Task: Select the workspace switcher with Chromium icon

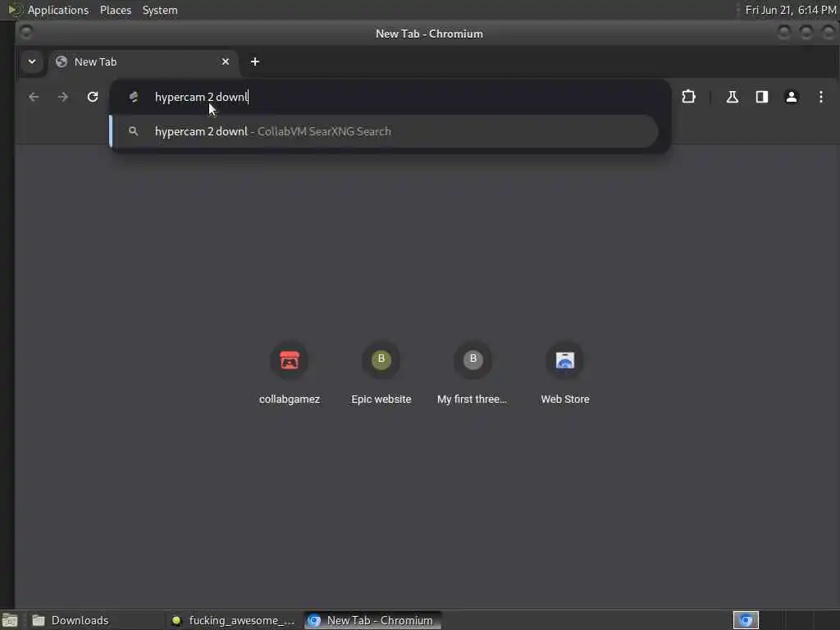Action: coord(746,620)
